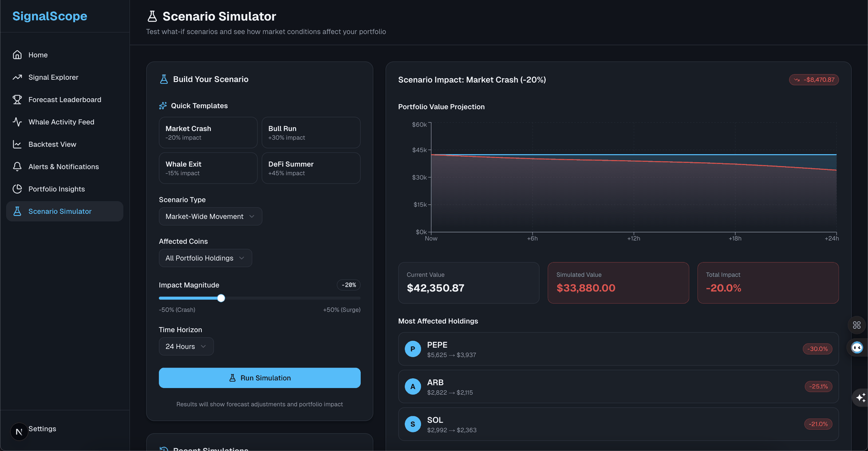
Task: Click the Total Impact -20.0% card
Action: click(768, 283)
